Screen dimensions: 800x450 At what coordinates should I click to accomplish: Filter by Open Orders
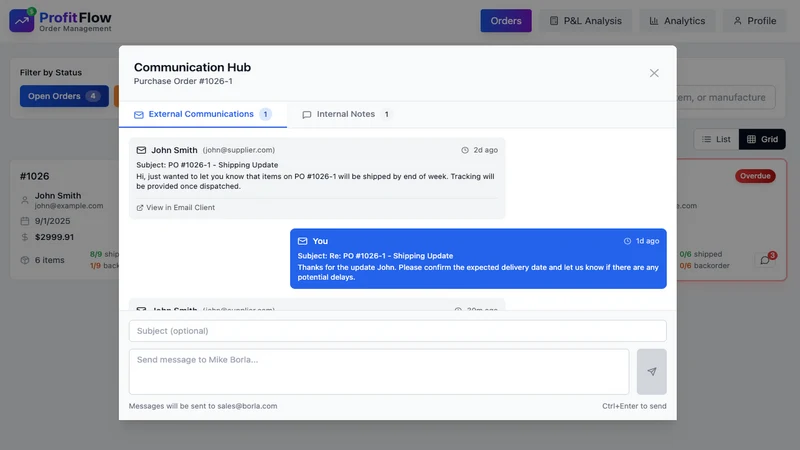click(64, 96)
